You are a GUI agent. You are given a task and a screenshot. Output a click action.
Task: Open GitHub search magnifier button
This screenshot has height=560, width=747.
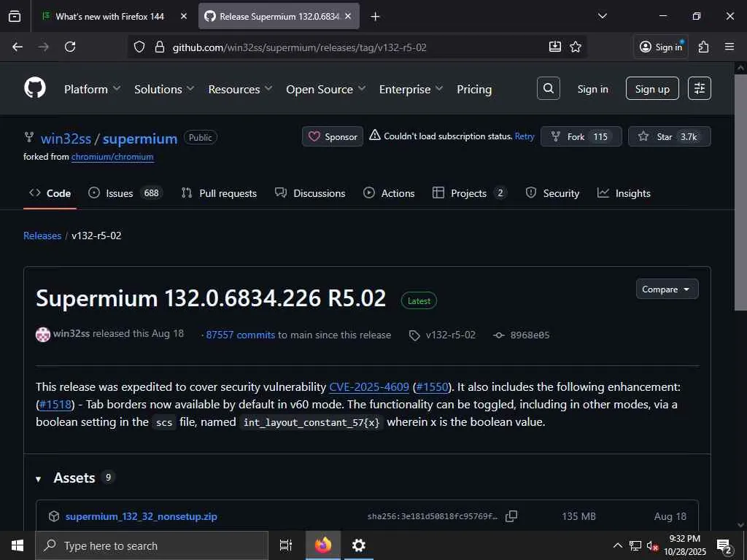(x=549, y=88)
